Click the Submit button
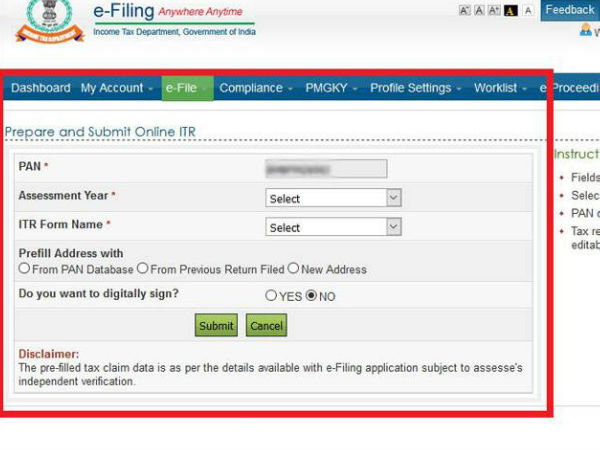Viewport: 600px width, 450px height. 216,326
